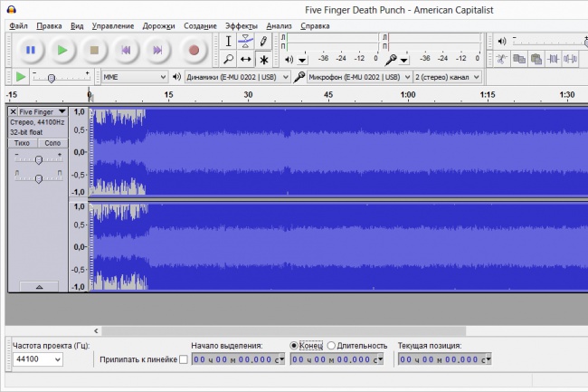The height and width of the screenshot is (392, 588).
Task: Solo track with the Соло button
Action: (52, 143)
